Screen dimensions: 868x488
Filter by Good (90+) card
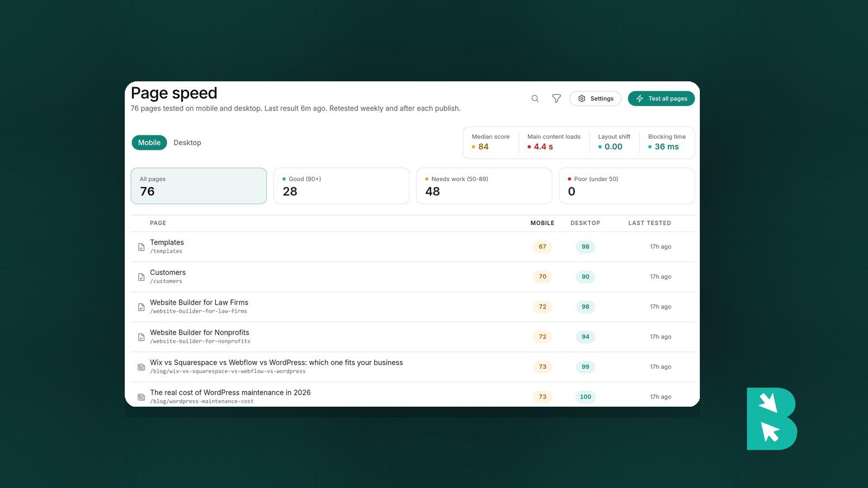click(x=341, y=186)
